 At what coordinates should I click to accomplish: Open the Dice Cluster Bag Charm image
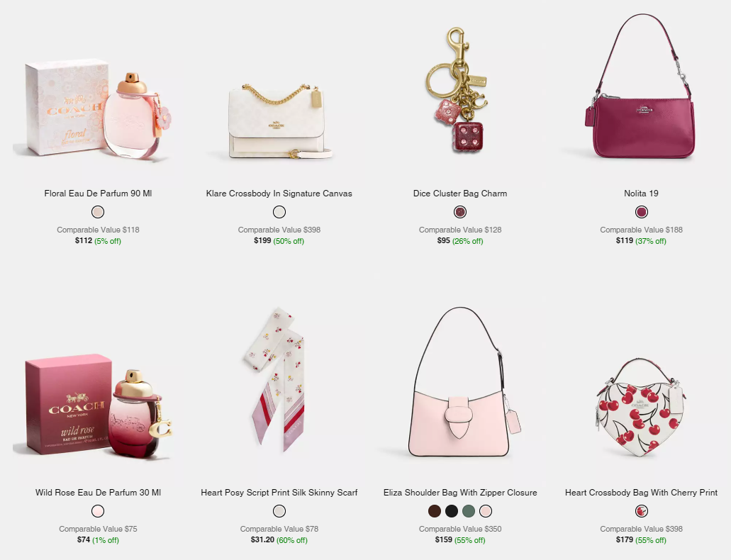pos(457,89)
